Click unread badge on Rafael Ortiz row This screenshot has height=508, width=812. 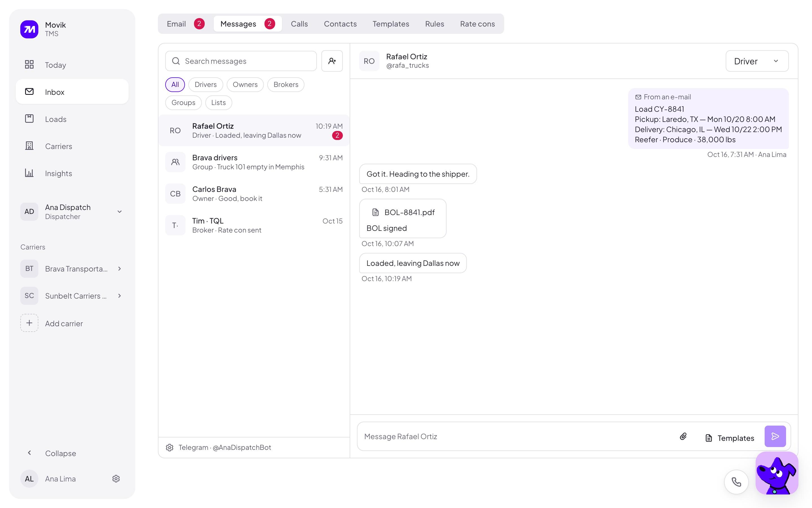[x=337, y=135]
